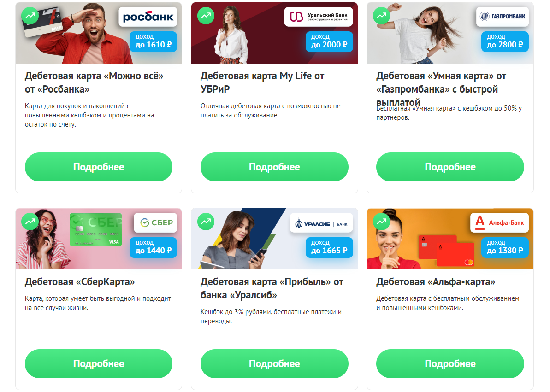The image size is (550, 392).
Task: Click the Росбанк logo badge
Action: click(x=148, y=17)
